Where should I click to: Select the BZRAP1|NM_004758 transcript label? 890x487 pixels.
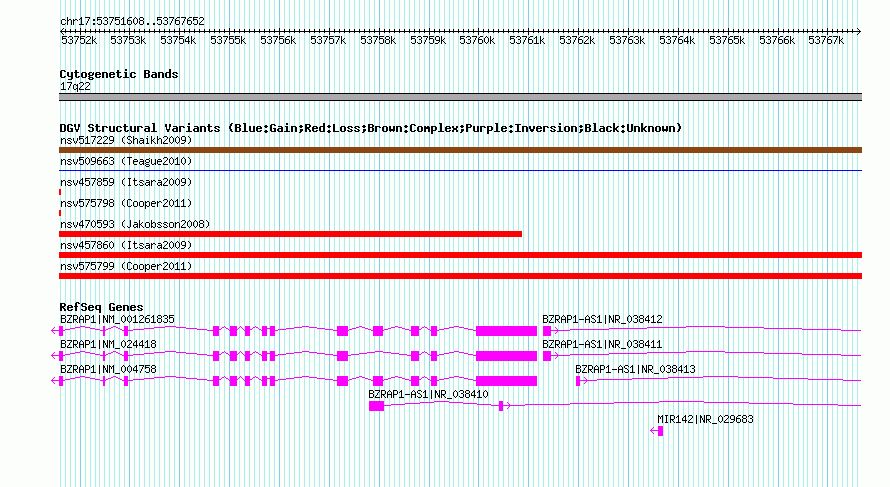pyautogui.click(x=108, y=370)
